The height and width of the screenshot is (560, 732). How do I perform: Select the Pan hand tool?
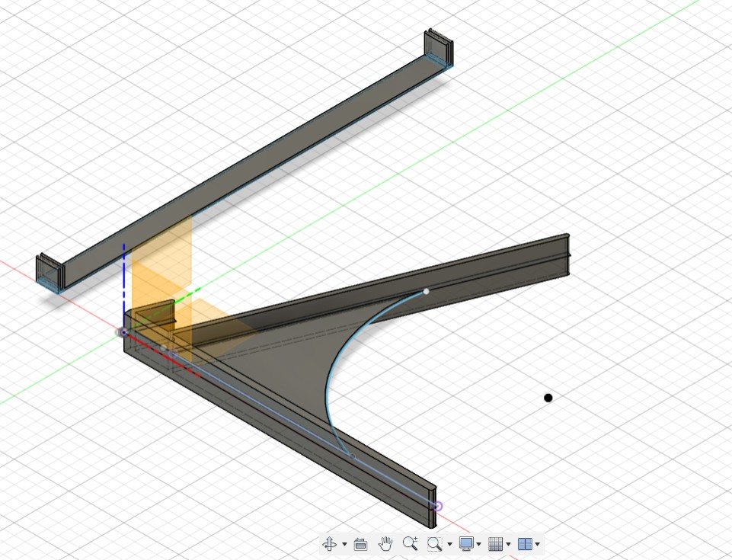385,544
